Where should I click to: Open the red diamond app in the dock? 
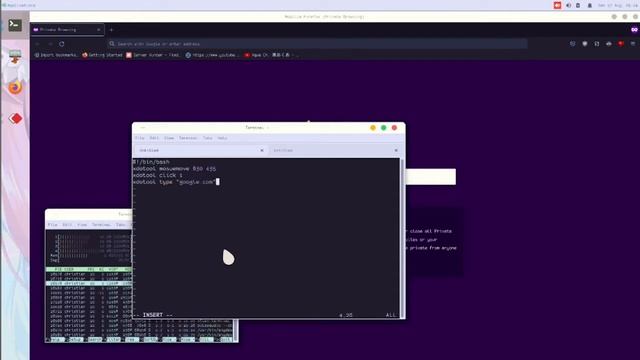point(16,118)
